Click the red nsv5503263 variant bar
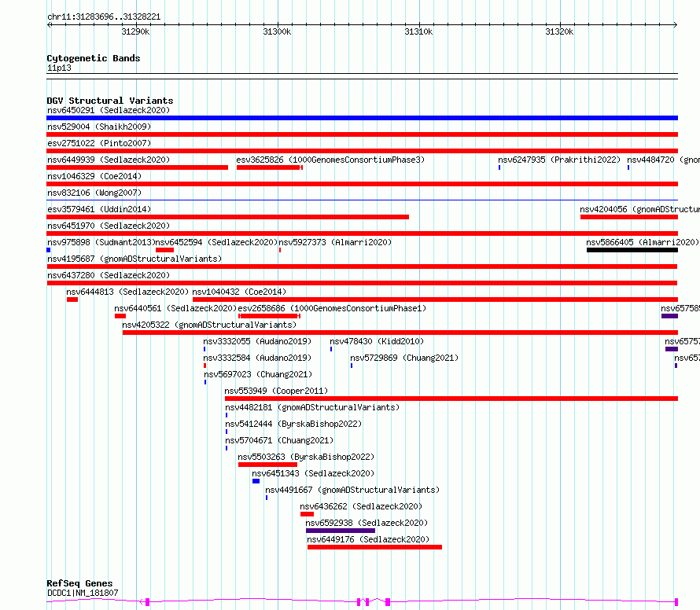The width and height of the screenshot is (700, 610). tap(267, 465)
